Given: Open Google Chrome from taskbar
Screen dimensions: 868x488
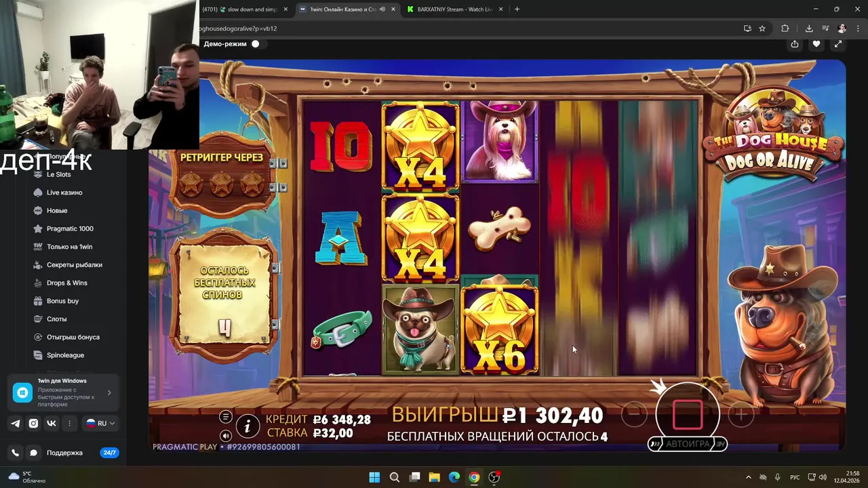Looking at the screenshot, I should [x=474, y=477].
